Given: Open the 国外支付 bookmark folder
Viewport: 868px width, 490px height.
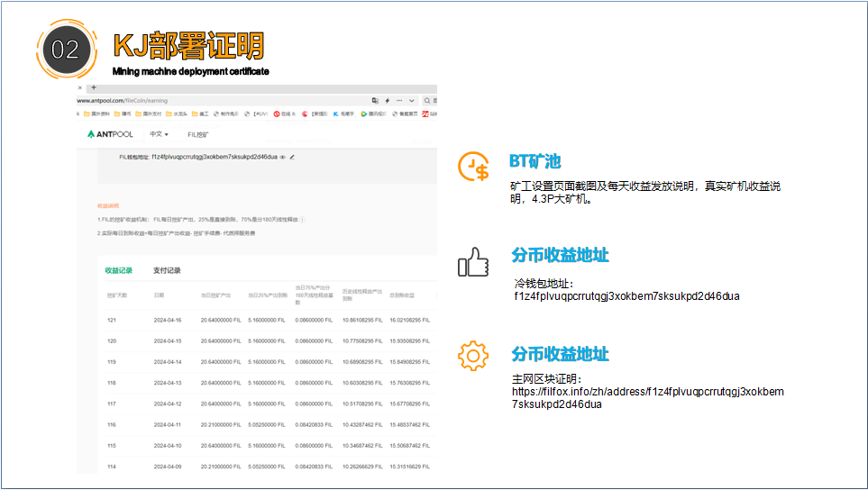Looking at the screenshot, I should (x=149, y=113).
